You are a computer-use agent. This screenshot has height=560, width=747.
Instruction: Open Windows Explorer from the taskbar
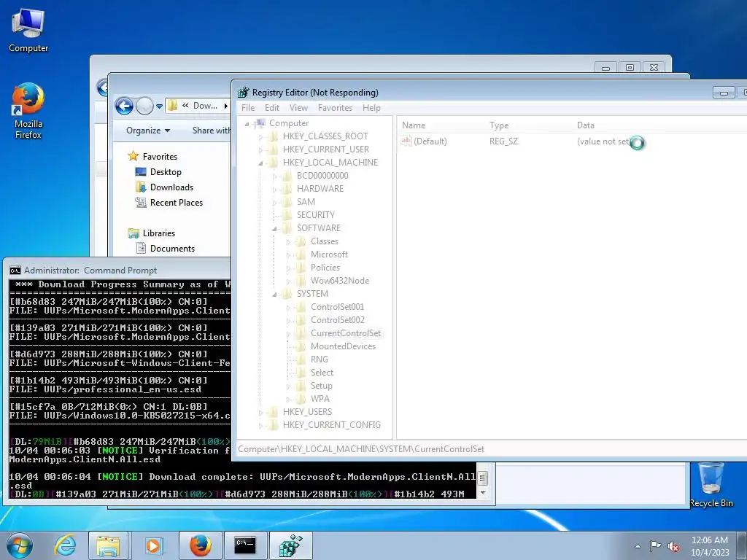pos(108,545)
